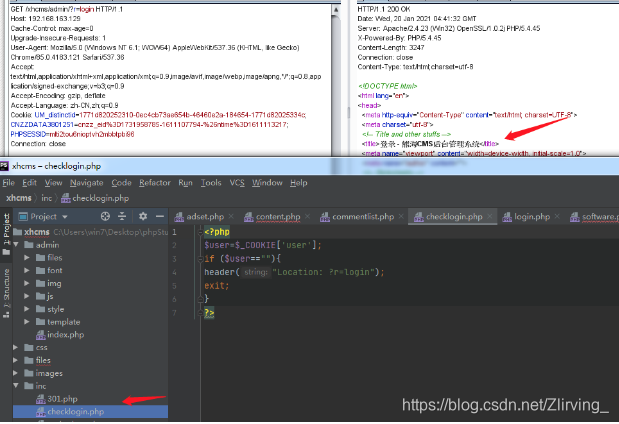
Task: Select the checklogin.php editor tab
Action: (x=454, y=217)
